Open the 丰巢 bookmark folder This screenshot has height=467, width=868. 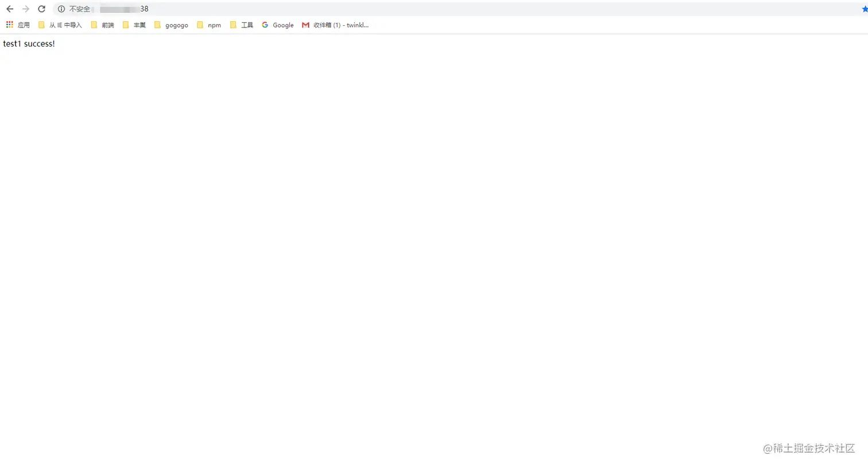click(x=134, y=25)
